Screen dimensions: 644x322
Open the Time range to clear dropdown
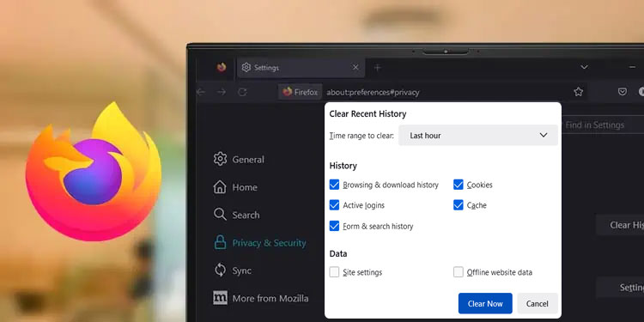(x=478, y=135)
